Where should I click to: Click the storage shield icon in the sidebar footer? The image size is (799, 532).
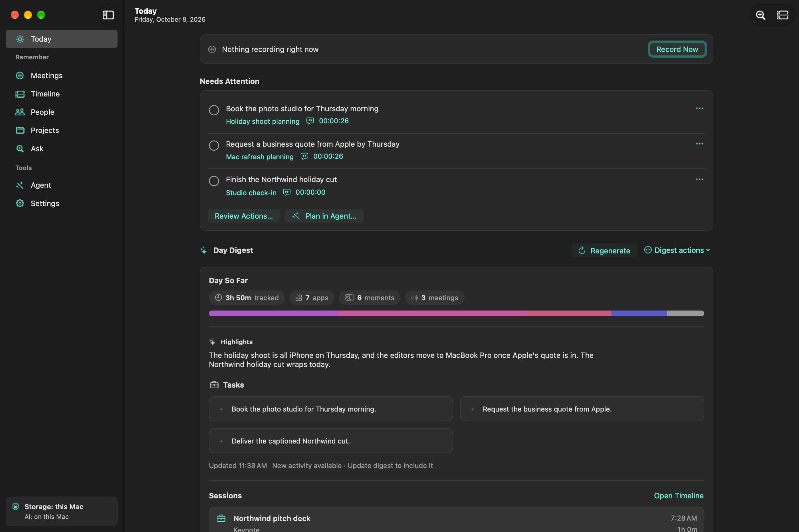point(16,507)
